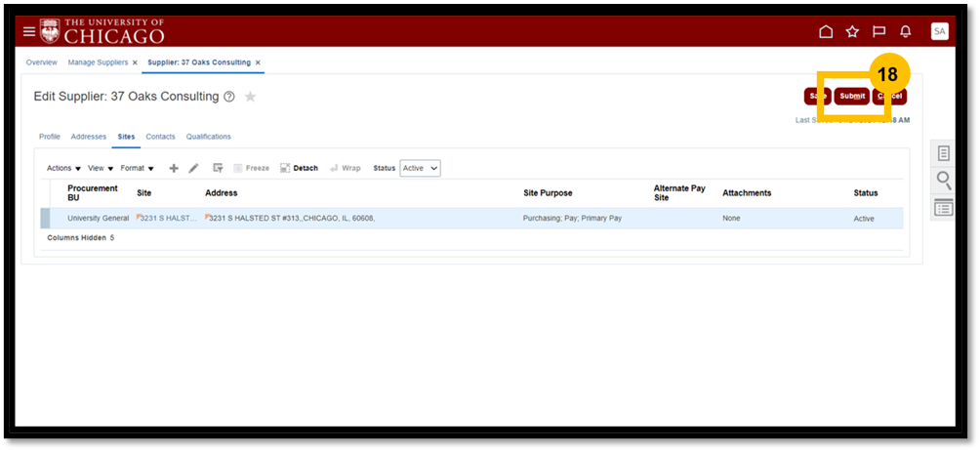
Task: Close the Supplier: 37 Oaks Consulting tab
Action: click(x=258, y=63)
